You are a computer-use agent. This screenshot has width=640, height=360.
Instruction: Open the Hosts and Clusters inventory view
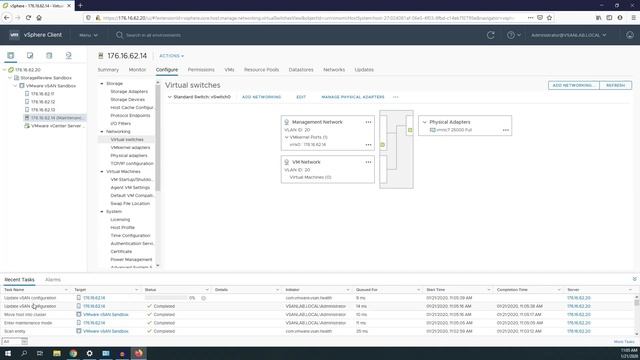(11, 56)
